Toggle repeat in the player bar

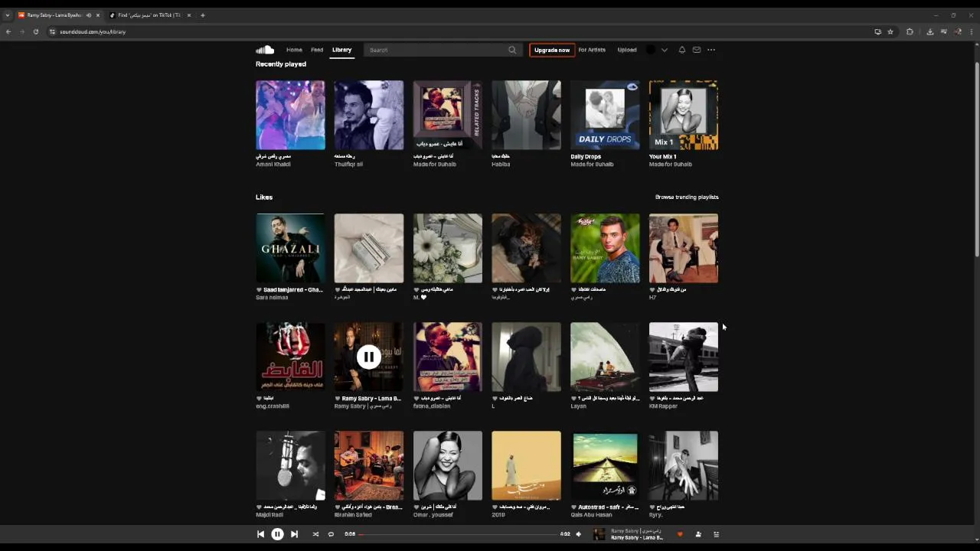[x=331, y=534]
